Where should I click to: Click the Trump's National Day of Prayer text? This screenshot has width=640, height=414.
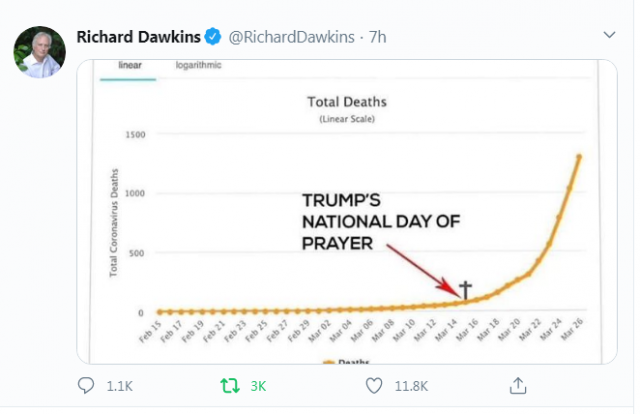point(381,222)
